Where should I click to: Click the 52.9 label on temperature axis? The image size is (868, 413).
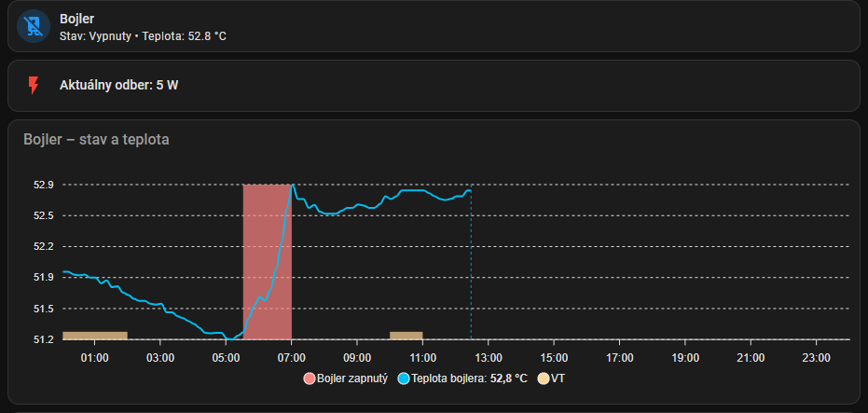point(44,185)
